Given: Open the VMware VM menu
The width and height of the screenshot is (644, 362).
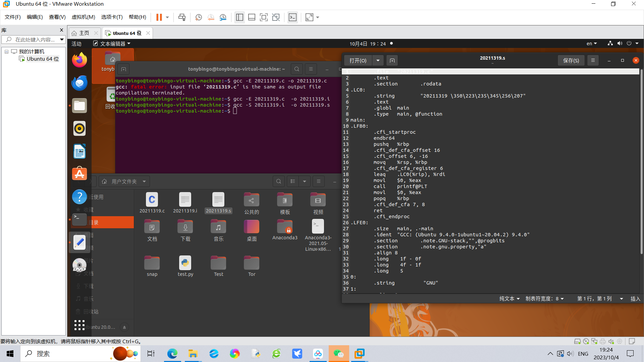Looking at the screenshot, I should 83,17.
